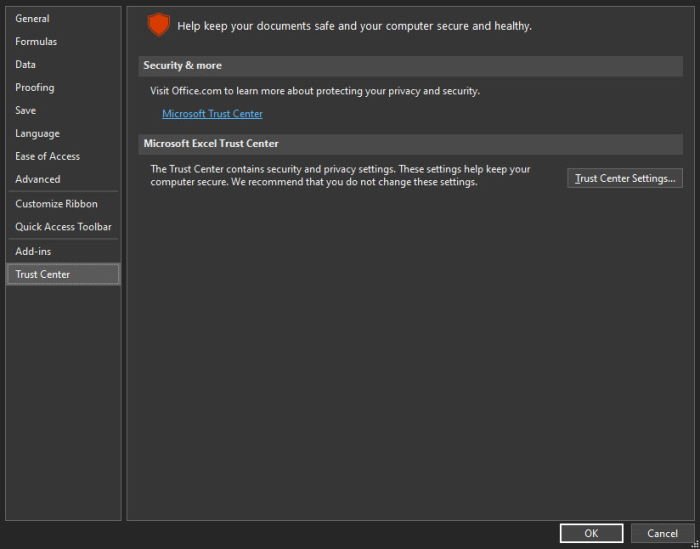The width and height of the screenshot is (700, 549).
Task: Open Customize Ribbon page
Action: point(56,204)
